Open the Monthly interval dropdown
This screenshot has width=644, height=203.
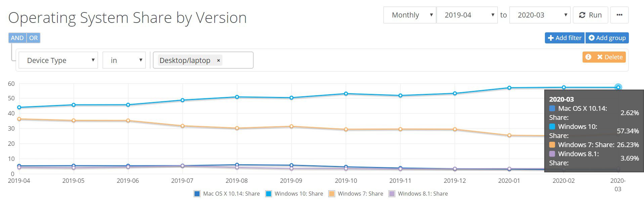(409, 15)
